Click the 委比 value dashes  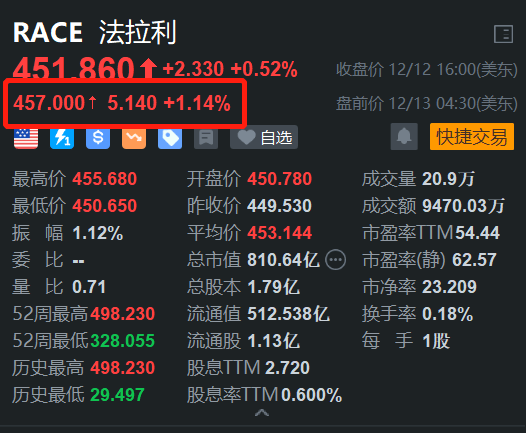[x=78, y=261]
